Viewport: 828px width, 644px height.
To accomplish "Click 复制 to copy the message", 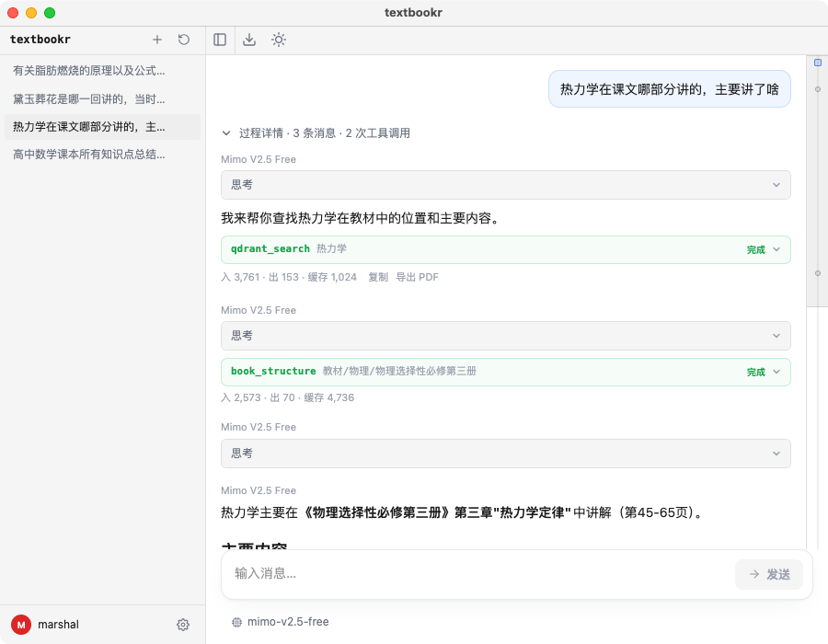I will click(378, 277).
